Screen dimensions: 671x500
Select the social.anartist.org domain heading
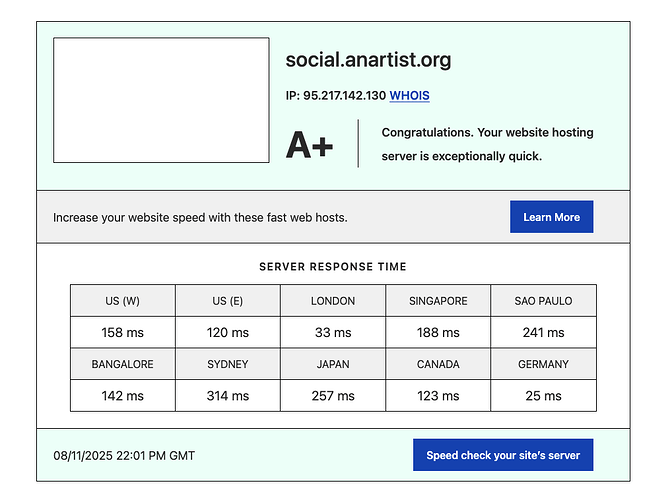click(368, 60)
